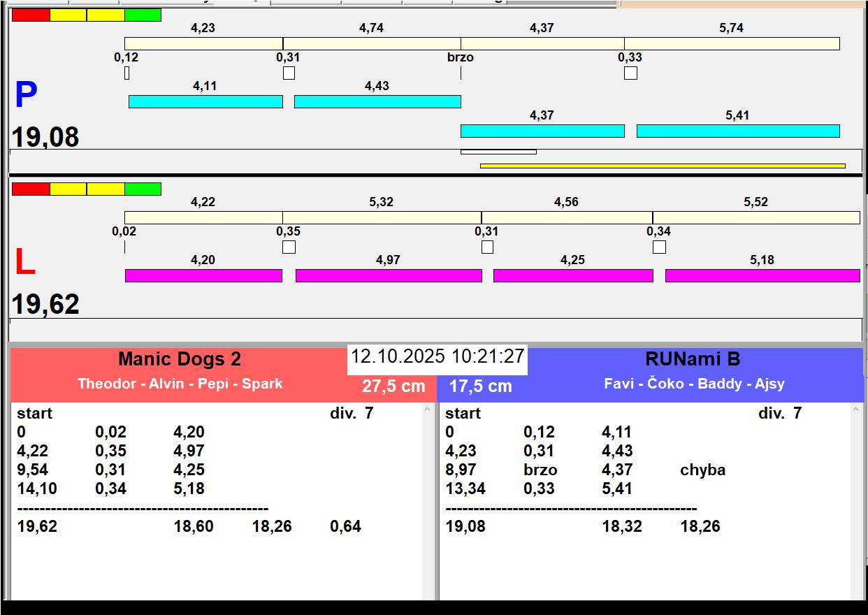Click scroll-up arrow in Manic Dogs 2 results
The height and width of the screenshot is (615, 868).
point(428,410)
